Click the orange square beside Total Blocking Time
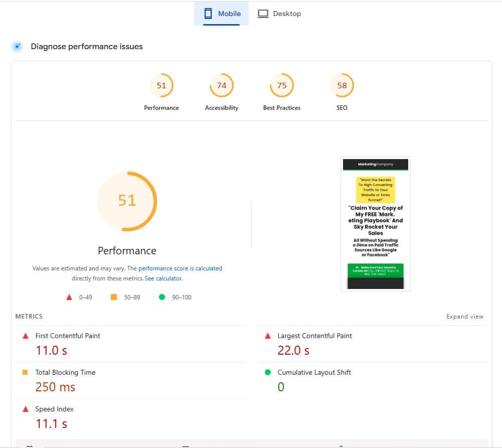 click(25, 372)
